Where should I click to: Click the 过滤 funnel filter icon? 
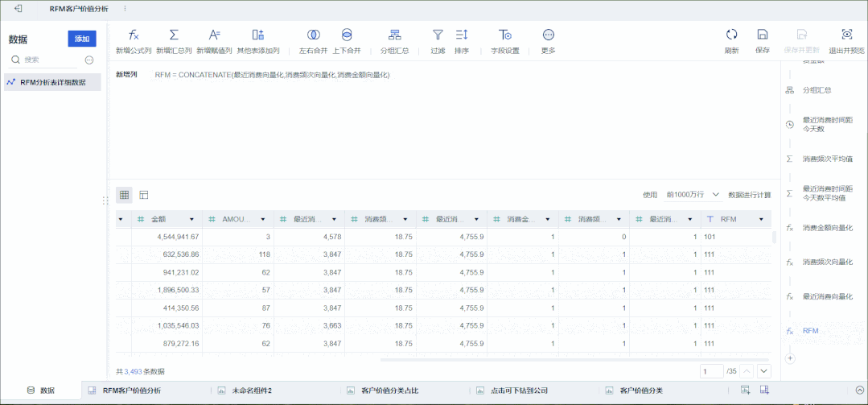pos(438,35)
